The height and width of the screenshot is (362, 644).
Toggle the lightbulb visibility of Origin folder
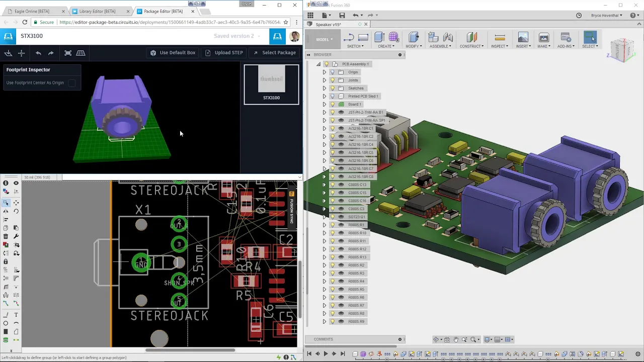click(x=333, y=72)
